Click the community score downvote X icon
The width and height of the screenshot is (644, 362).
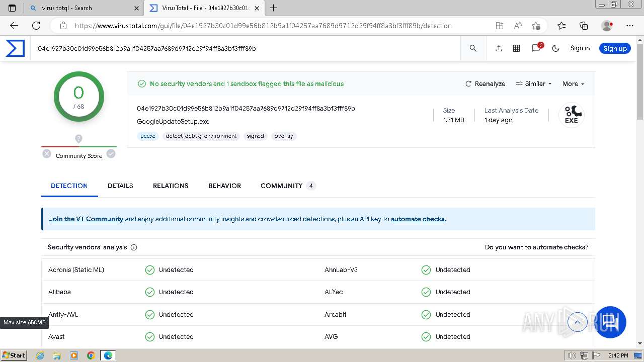point(47,154)
